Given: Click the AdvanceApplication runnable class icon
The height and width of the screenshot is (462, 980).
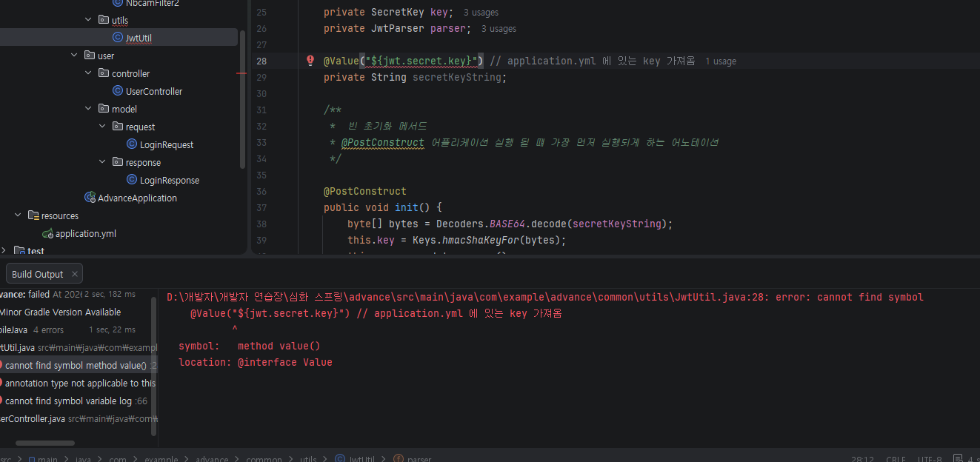Looking at the screenshot, I should click(90, 198).
